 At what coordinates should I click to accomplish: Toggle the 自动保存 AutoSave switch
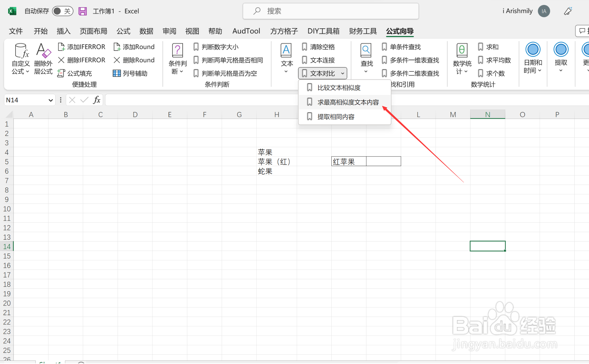pyautogui.click(x=62, y=11)
